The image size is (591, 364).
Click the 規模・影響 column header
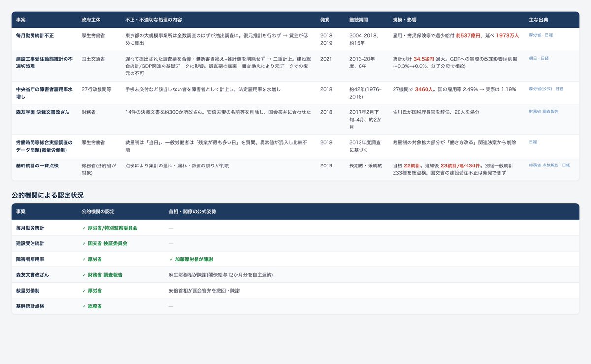tap(405, 20)
